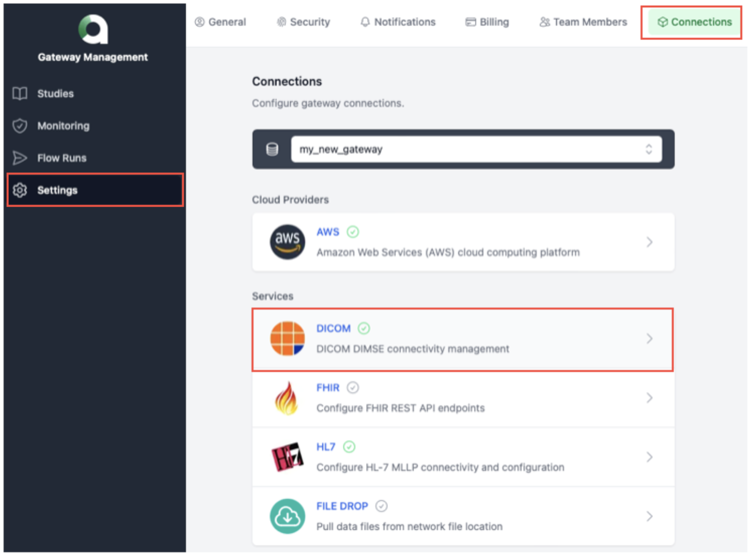Click the grey check status next to FHIR
Image resolution: width=754 pixels, height=560 pixels.
tap(353, 388)
